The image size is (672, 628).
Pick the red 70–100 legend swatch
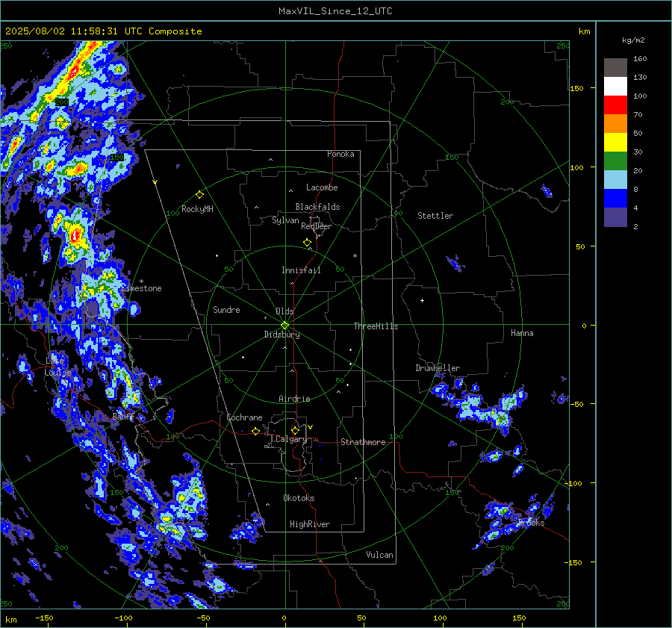[x=615, y=105]
